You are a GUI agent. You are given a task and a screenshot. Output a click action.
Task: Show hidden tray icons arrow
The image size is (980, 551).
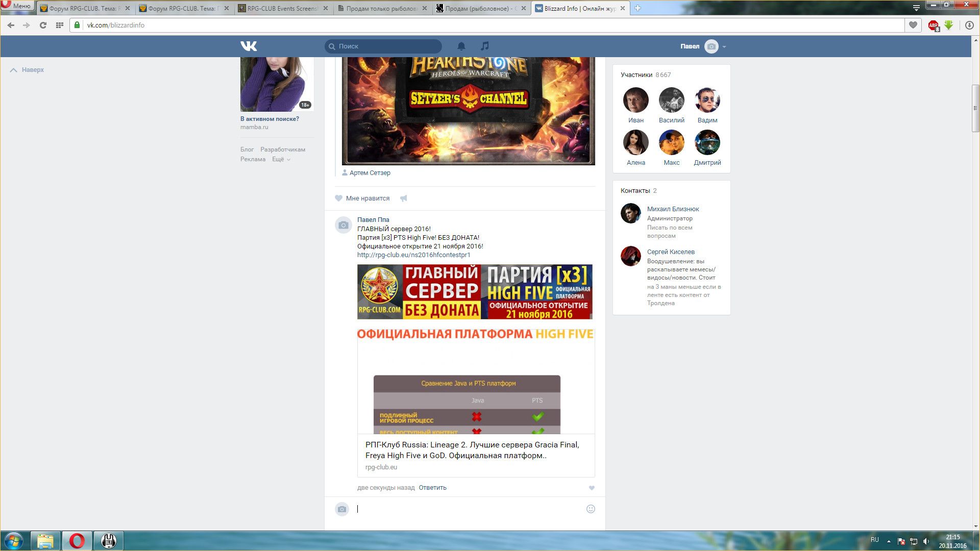pos(889,541)
